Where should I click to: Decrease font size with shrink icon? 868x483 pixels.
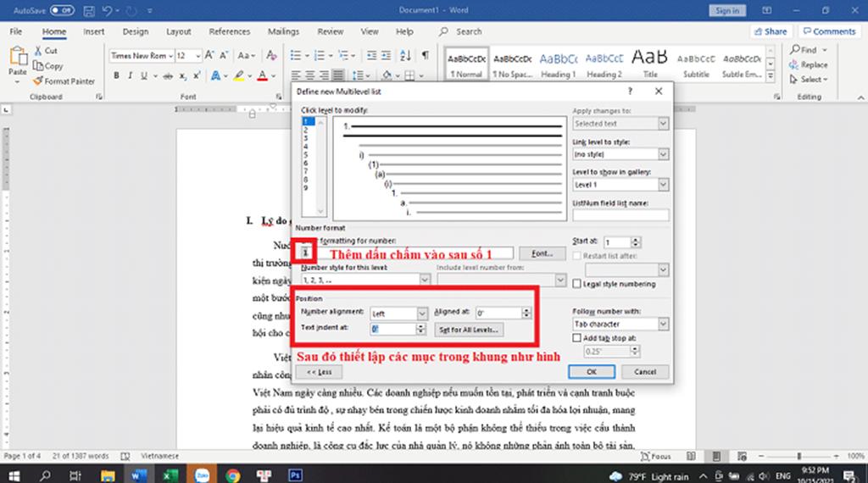(x=224, y=55)
